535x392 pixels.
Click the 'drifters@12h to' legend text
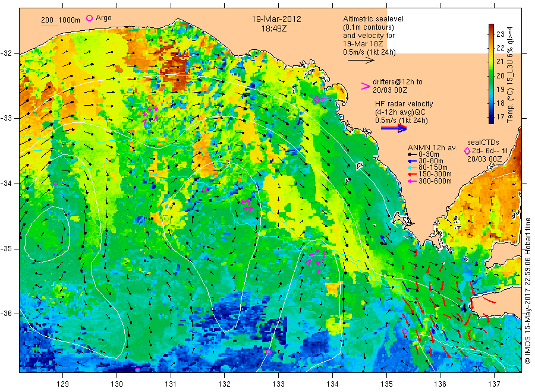398,82
